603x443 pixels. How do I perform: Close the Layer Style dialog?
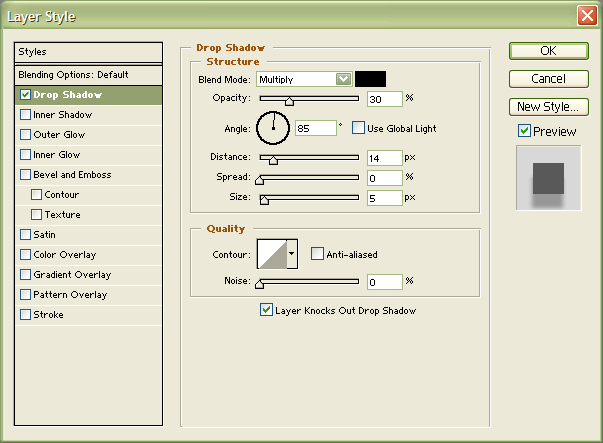point(587,16)
